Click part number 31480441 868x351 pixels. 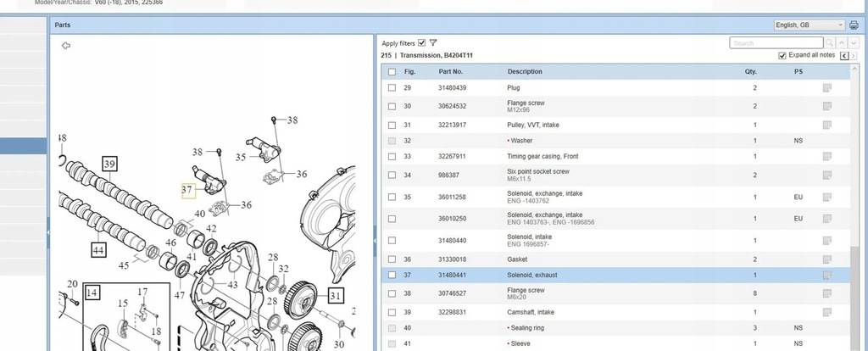pyautogui.click(x=452, y=276)
